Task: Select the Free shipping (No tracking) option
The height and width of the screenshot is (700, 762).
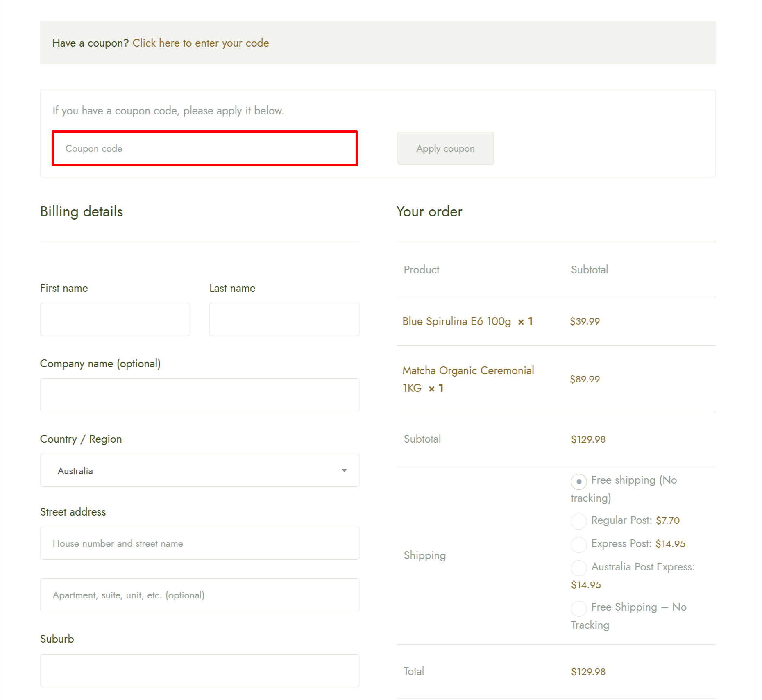Action: pos(578,482)
